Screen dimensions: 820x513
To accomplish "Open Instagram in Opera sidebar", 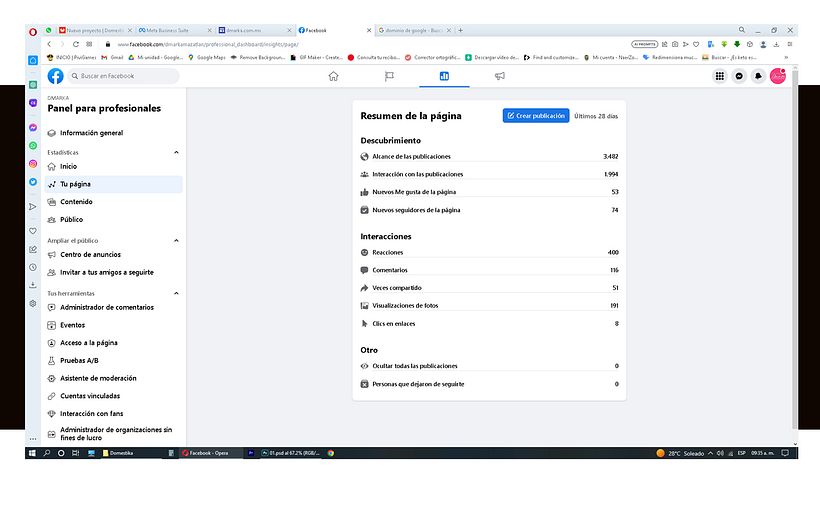I will click(x=33, y=164).
